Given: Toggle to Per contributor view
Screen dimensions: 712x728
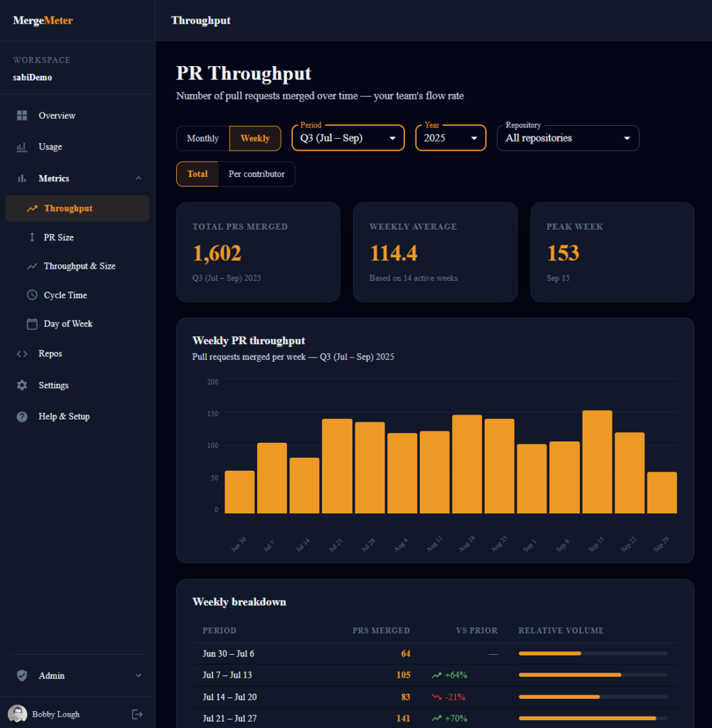Looking at the screenshot, I should point(257,174).
